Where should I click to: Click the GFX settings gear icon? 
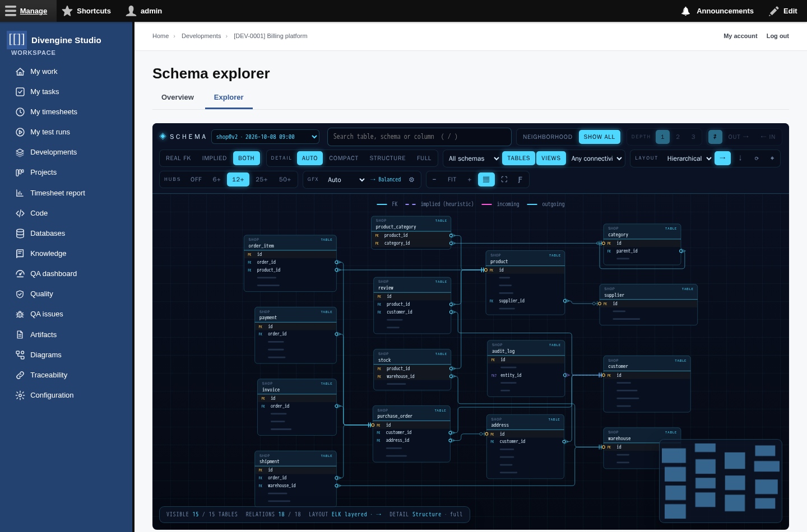[x=411, y=180]
